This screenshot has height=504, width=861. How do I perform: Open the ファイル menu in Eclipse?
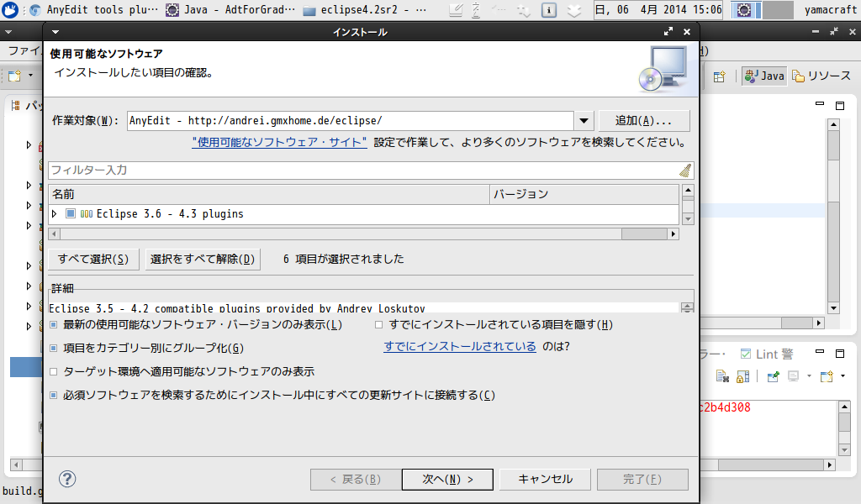pos(24,51)
